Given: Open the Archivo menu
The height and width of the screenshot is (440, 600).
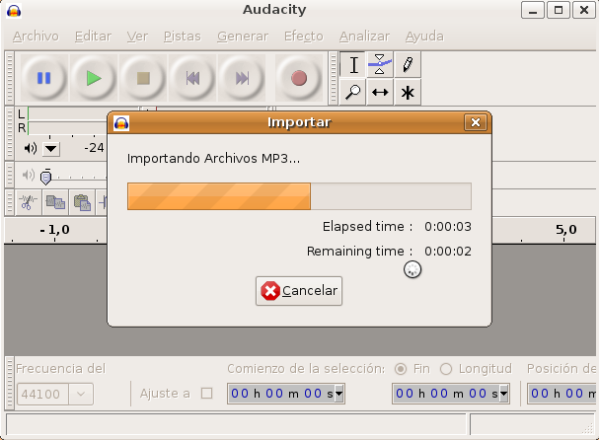Looking at the screenshot, I should coord(35,36).
